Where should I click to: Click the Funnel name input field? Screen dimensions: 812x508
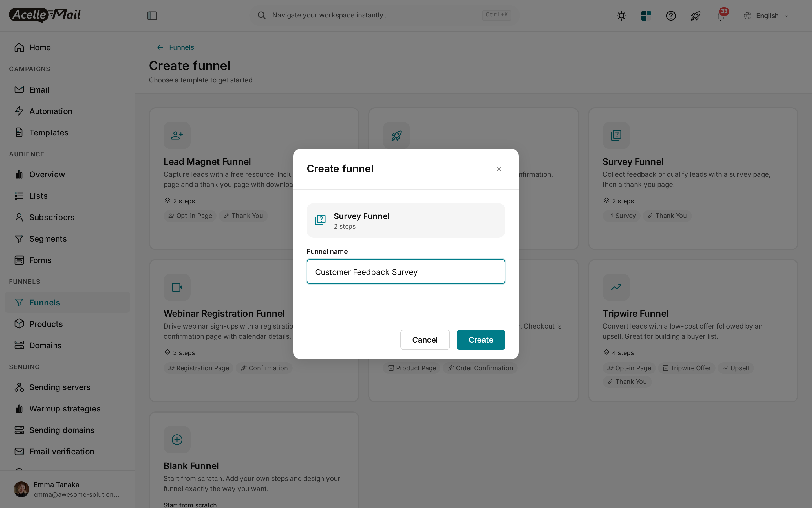coord(406,271)
